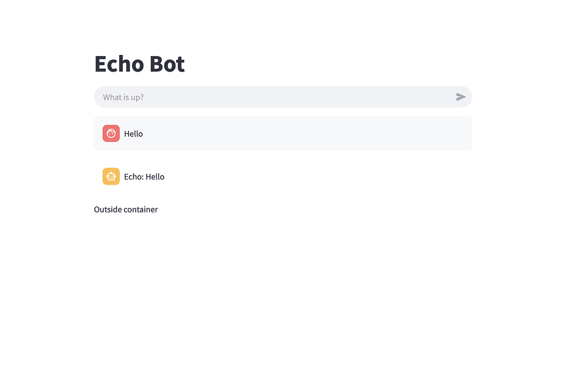The image size is (588, 372).
Task: Open the user profile via the smiley avatar
Action: tap(111, 133)
